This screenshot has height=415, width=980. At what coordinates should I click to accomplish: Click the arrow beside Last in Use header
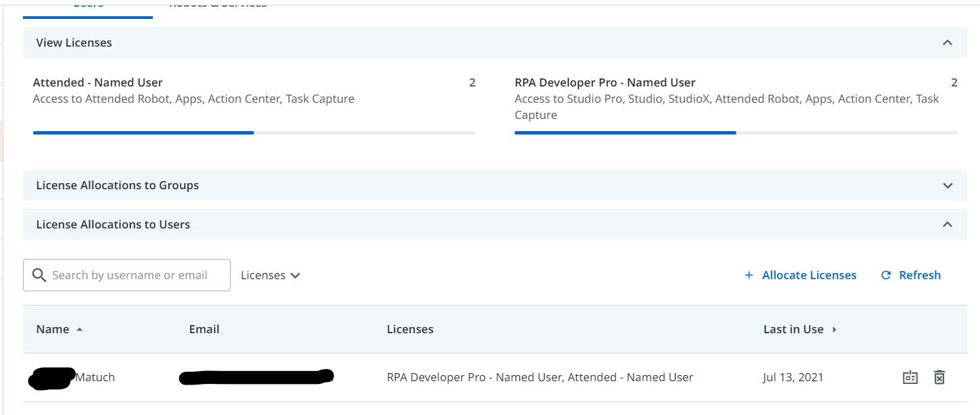(835, 330)
